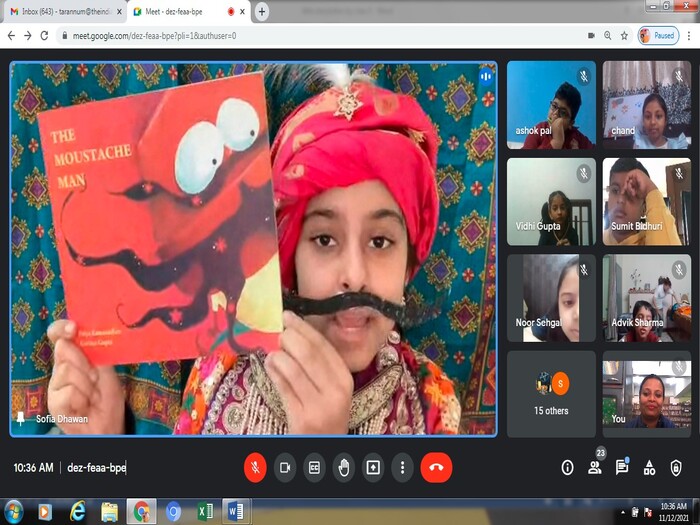Open File Explorer from taskbar
The height and width of the screenshot is (525, 700).
coord(109,512)
